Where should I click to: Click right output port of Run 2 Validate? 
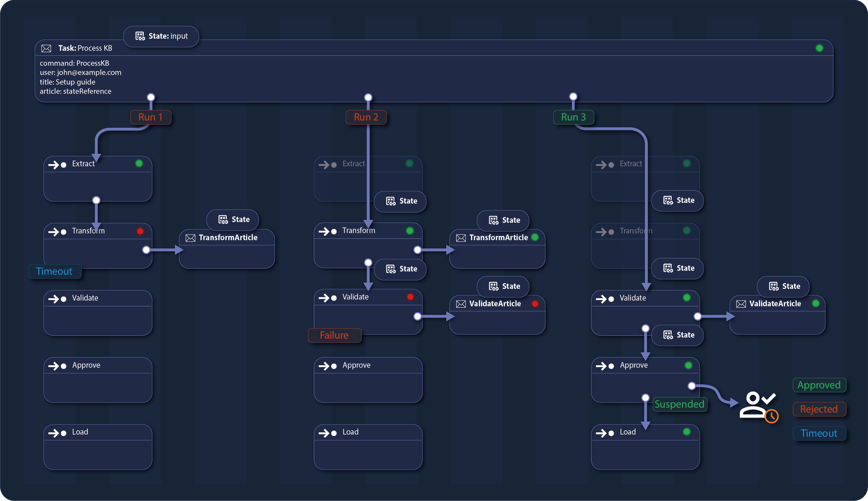(x=417, y=316)
